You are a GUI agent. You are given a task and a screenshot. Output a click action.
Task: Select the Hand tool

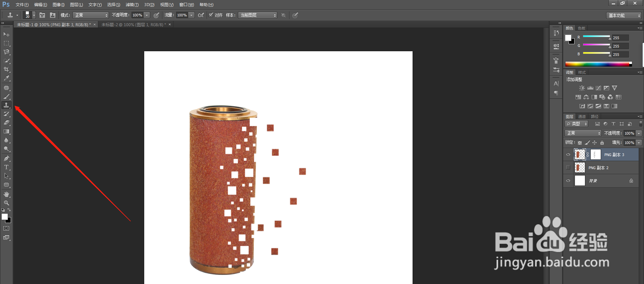coord(6,194)
